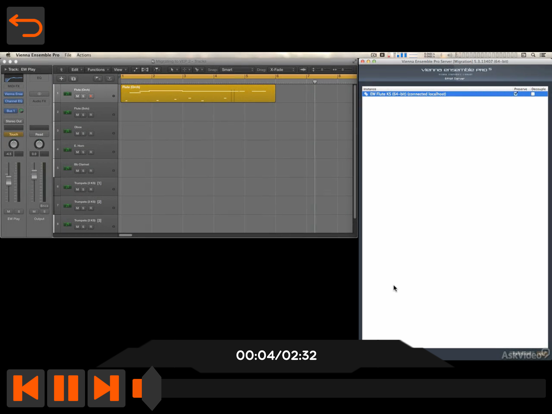Image resolution: width=552 pixels, height=414 pixels.
Task: Click the link icon beside View
Action: tap(135, 70)
